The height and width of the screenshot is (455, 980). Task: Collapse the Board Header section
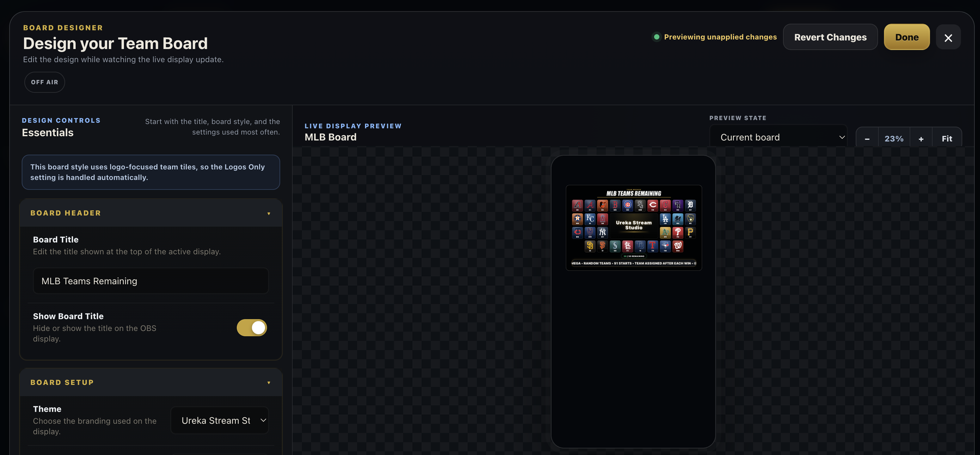(151, 213)
